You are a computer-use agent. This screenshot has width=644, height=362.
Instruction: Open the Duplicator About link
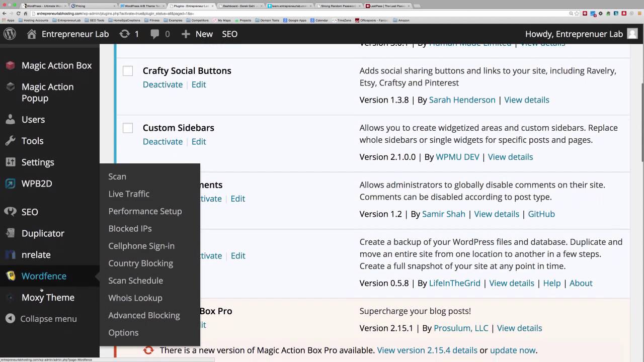tap(581, 283)
